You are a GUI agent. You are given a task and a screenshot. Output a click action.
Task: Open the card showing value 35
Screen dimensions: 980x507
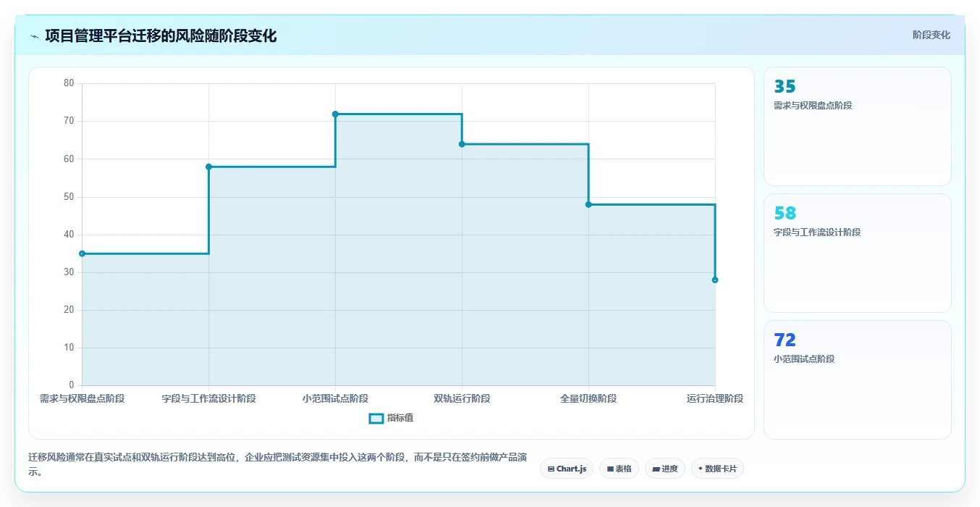858,127
